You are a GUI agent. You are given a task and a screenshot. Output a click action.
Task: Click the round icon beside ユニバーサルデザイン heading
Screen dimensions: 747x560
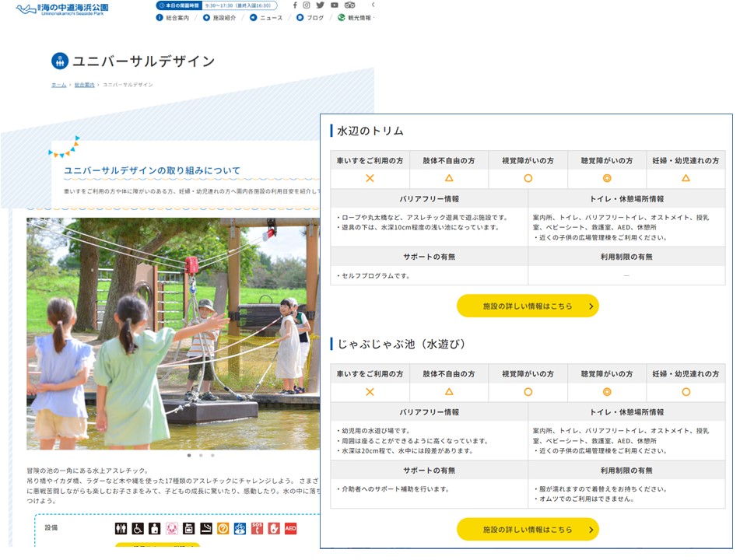point(60,61)
